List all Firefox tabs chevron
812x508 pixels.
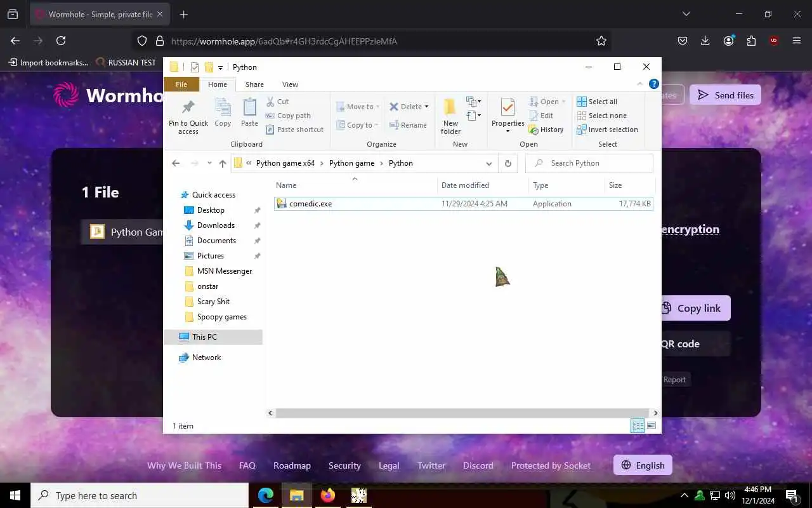pyautogui.click(x=686, y=14)
